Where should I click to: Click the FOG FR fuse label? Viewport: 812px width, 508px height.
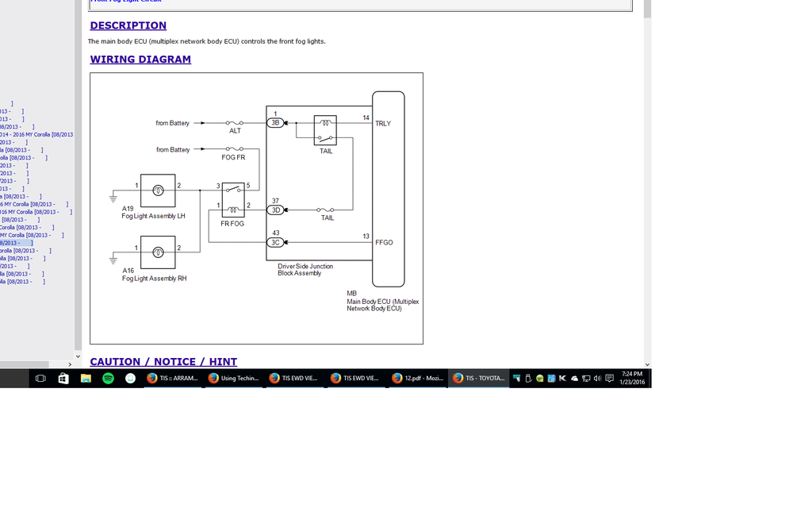[x=233, y=157]
